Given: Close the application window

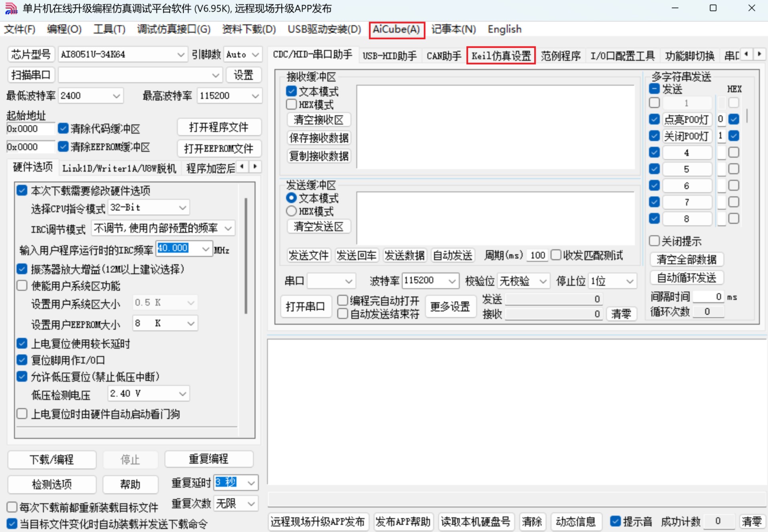Looking at the screenshot, I should pyautogui.click(x=752, y=8).
